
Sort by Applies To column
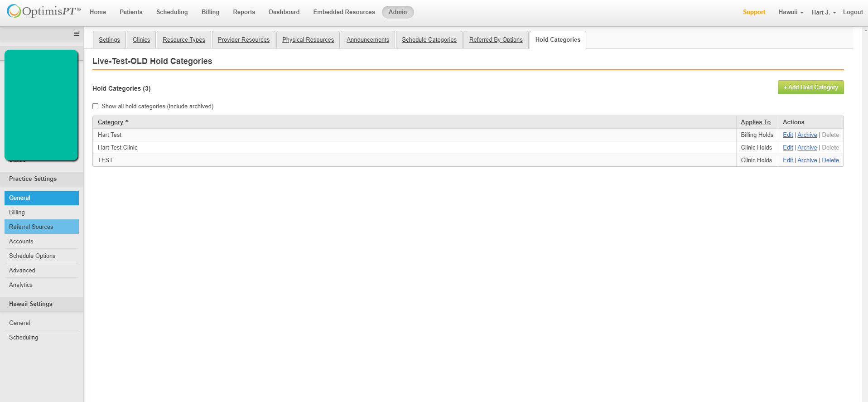[755, 122]
